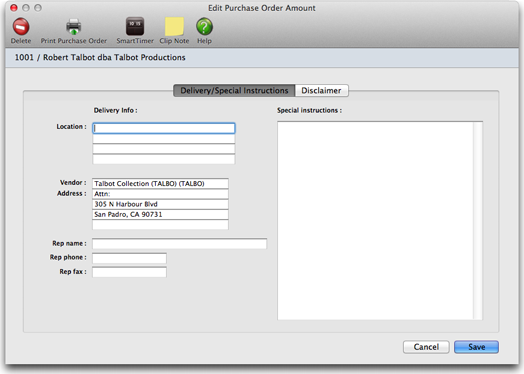Click the Print Purchase Order printer icon
This screenshot has height=374, width=524.
pyautogui.click(x=74, y=27)
